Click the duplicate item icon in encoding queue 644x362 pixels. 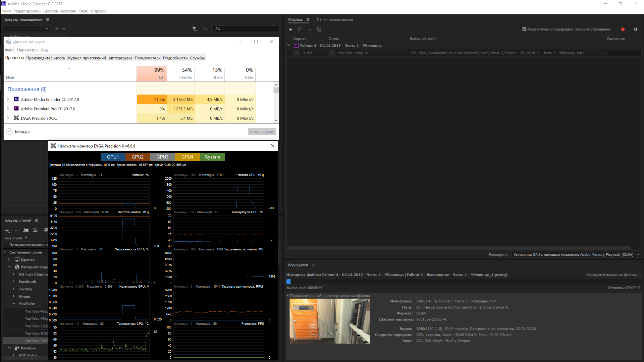(319, 29)
